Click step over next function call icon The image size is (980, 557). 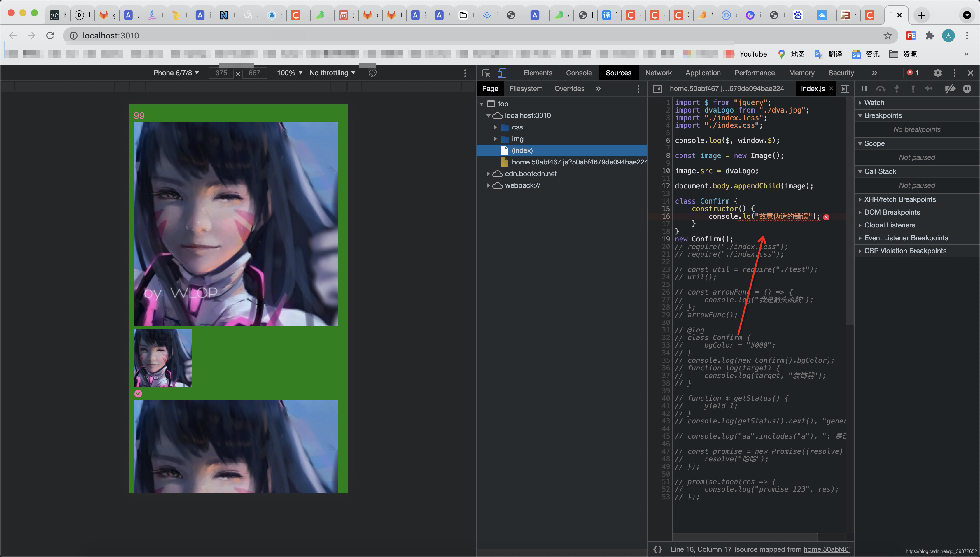tap(881, 89)
